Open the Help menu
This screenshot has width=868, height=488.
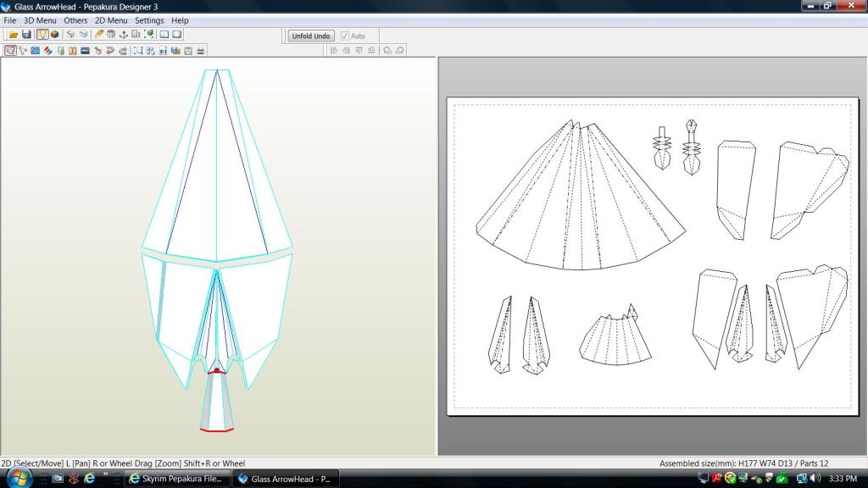coord(180,20)
